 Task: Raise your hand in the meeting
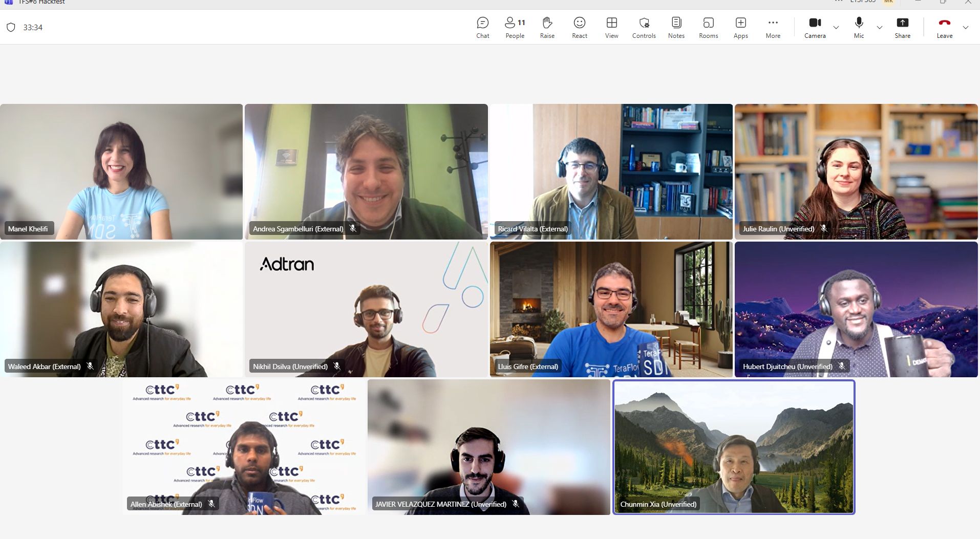(547, 28)
